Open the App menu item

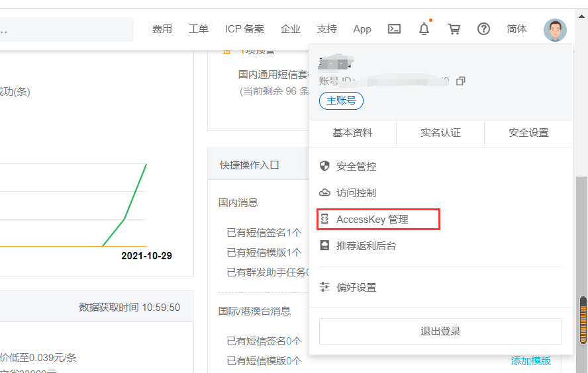(x=362, y=29)
